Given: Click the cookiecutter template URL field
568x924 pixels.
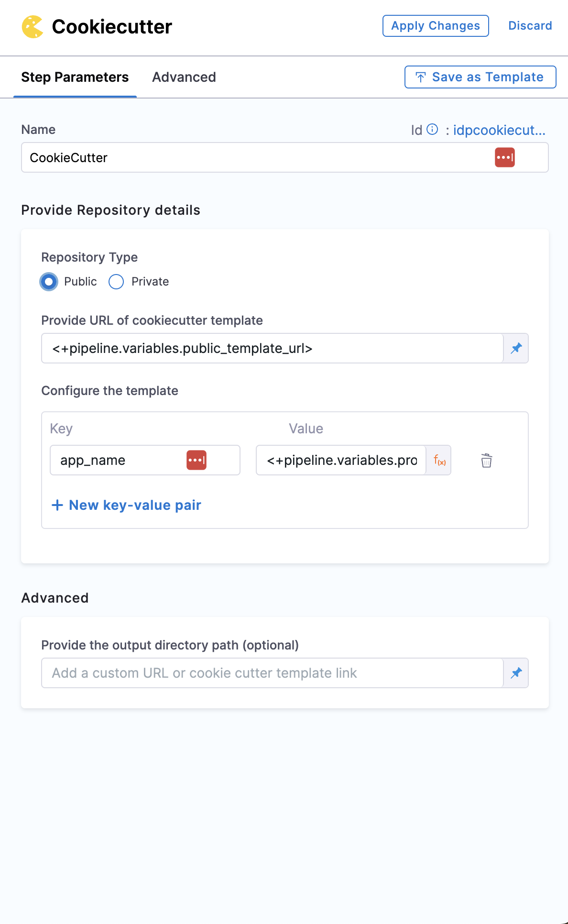Looking at the screenshot, I should [x=272, y=349].
